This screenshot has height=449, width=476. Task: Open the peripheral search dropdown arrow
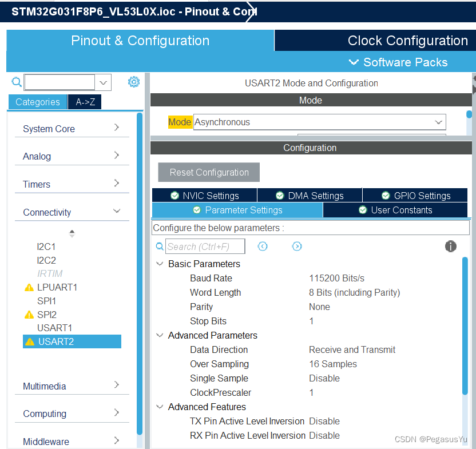coord(103,82)
